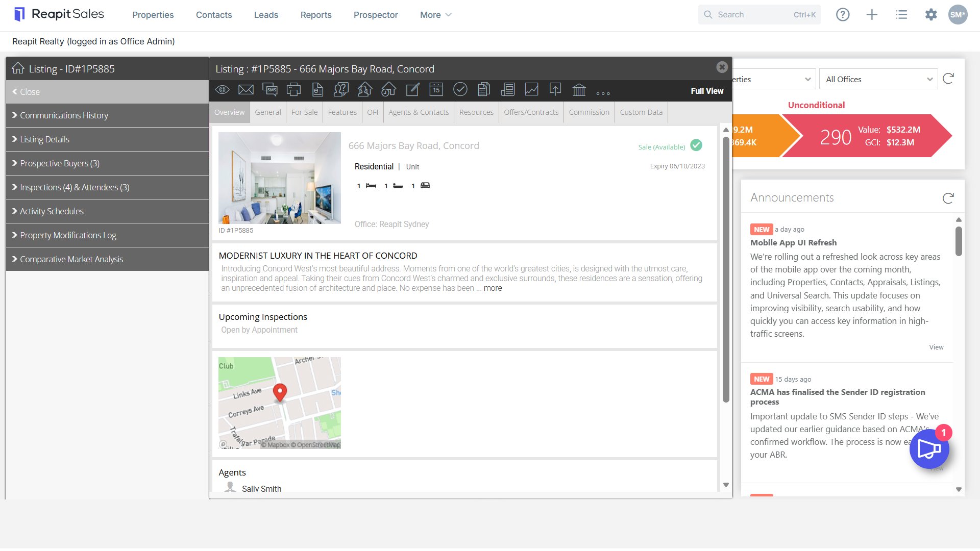Click the bank building icon in toolbar
The width and height of the screenshot is (980, 551).
click(579, 90)
